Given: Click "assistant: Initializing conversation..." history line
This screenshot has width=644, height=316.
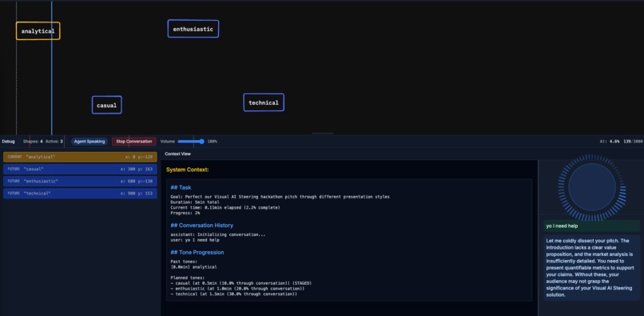Looking at the screenshot, I should click(x=218, y=235).
